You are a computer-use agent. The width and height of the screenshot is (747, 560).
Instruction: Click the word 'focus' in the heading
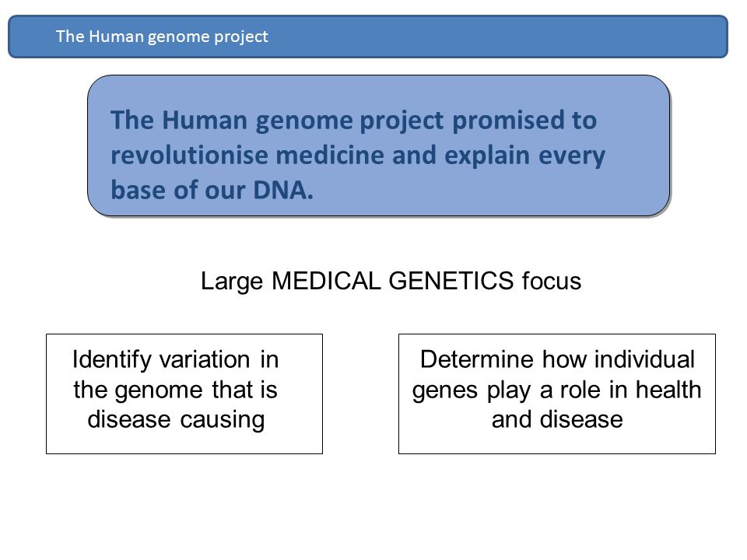click(x=552, y=281)
